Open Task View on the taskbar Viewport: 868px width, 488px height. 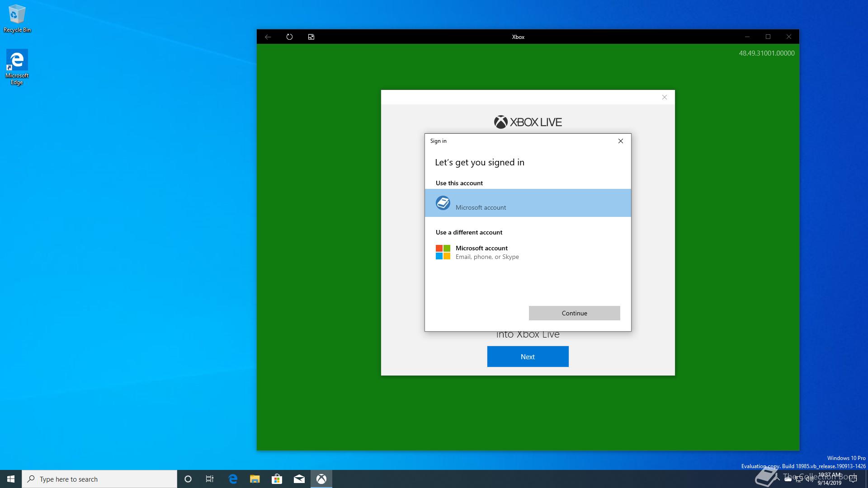210,479
